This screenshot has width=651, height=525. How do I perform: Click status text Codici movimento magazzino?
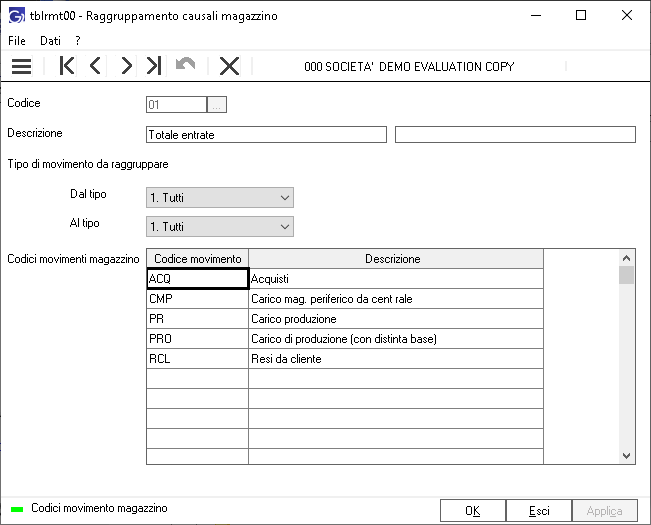pos(99,508)
